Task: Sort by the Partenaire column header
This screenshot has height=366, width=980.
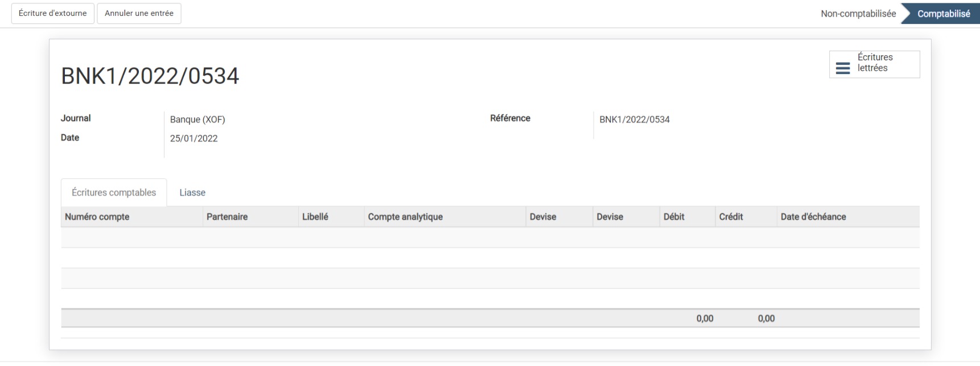Action: pyautogui.click(x=227, y=217)
